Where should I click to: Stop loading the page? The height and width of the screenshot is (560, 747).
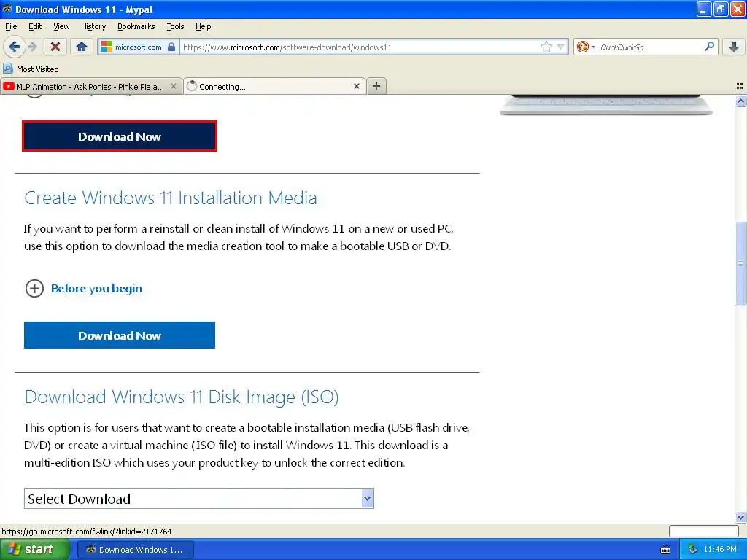(55, 47)
